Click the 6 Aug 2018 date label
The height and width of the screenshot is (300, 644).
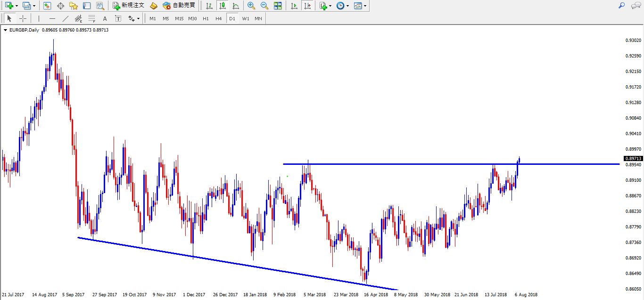click(x=526, y=295)
